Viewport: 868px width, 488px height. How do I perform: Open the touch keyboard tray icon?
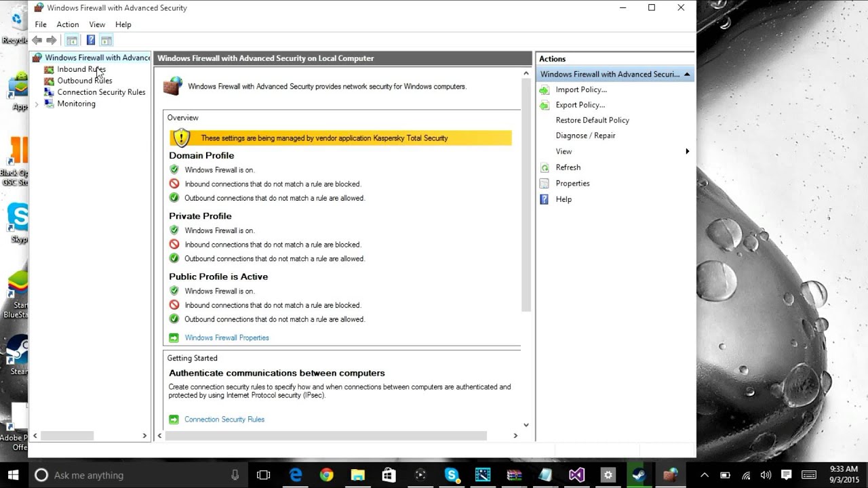tap(809, 475)
